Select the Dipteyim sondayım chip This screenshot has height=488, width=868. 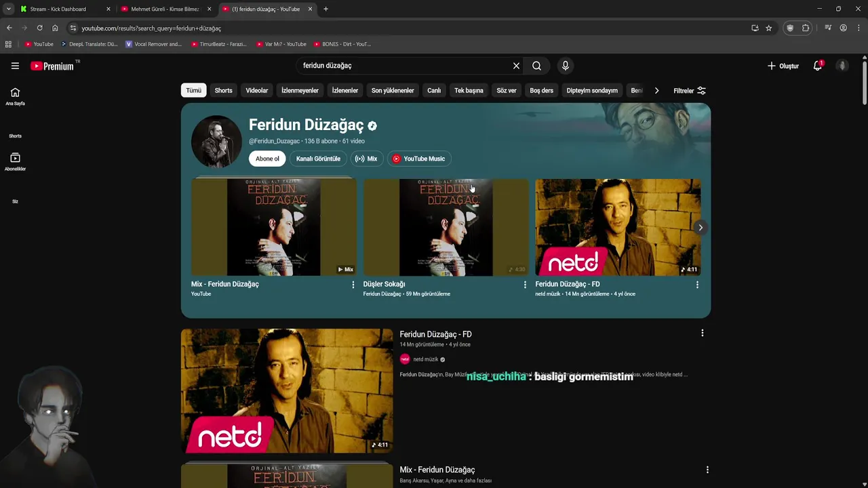point(592,90)
